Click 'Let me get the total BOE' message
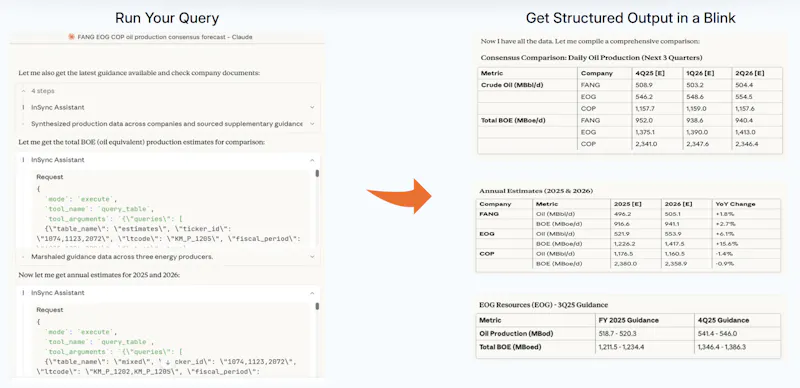 [141, 142]
